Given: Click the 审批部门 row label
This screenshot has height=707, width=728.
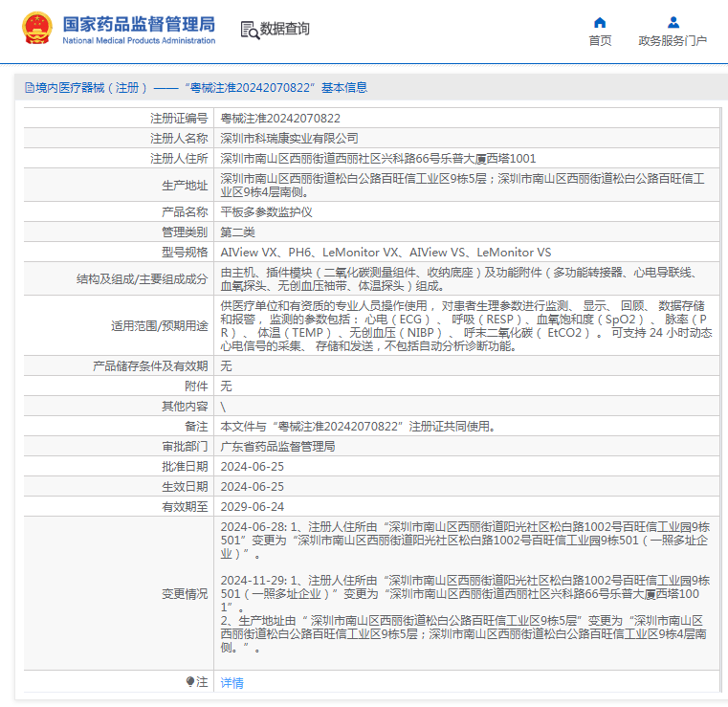Looking at the screenshot, I should click(x=185, y=446).
